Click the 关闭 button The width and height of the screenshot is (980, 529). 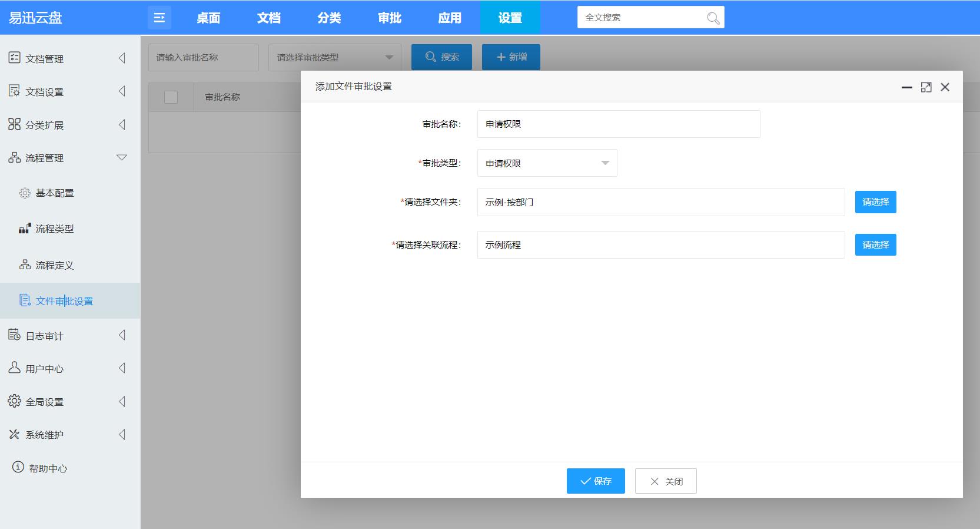tap(666, 481)
